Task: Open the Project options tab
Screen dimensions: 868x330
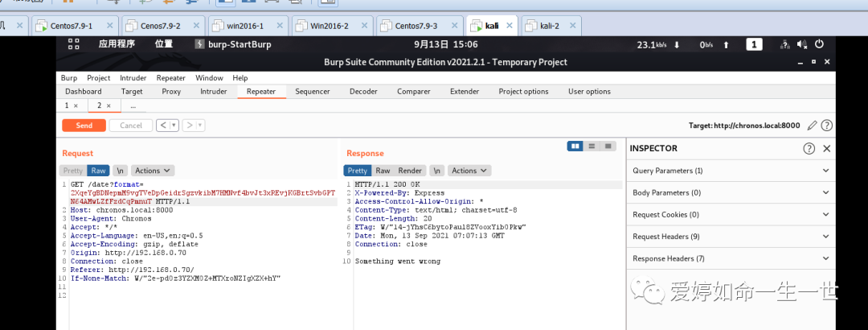Action: click(x=523, y=92)
